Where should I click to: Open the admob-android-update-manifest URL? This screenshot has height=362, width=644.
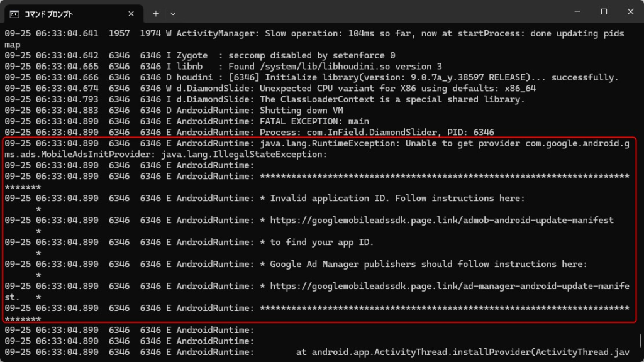click(441, 220)
